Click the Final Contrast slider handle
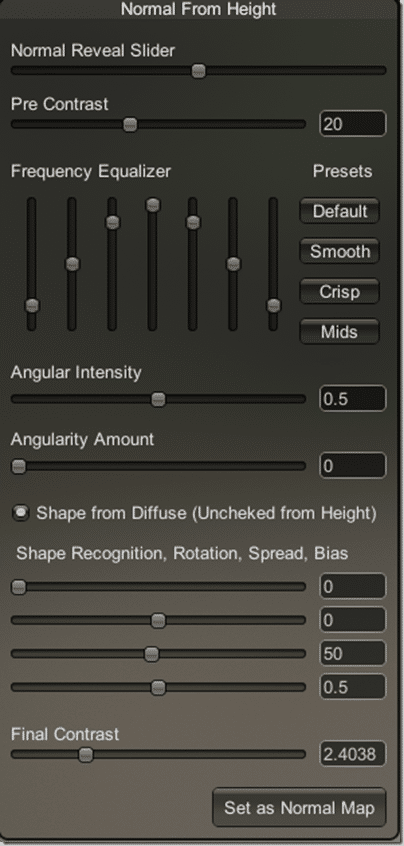 86,754
